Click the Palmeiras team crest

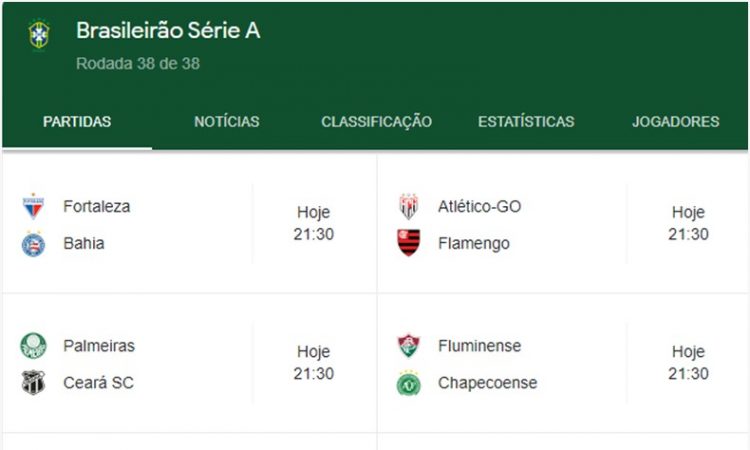[x=33, y=346]
